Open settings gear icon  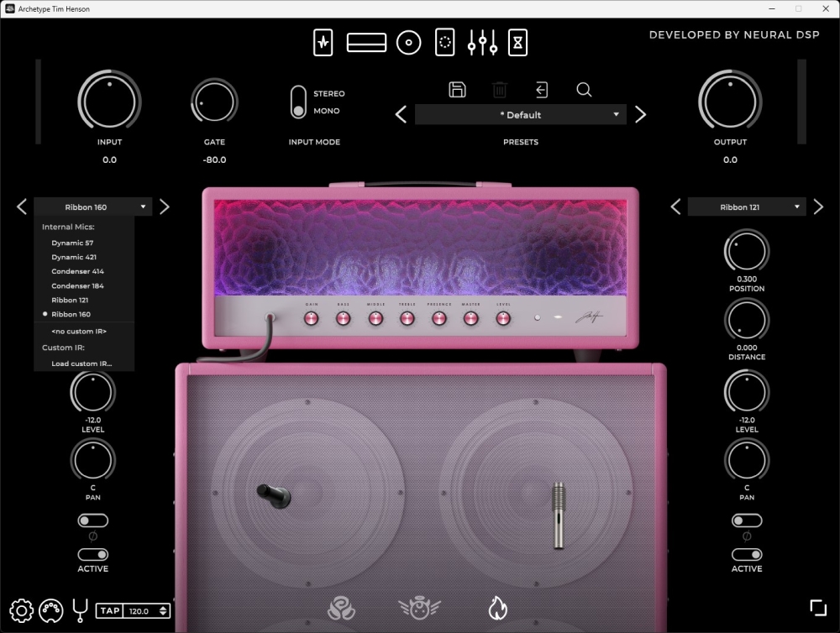[x=22, y=610]
